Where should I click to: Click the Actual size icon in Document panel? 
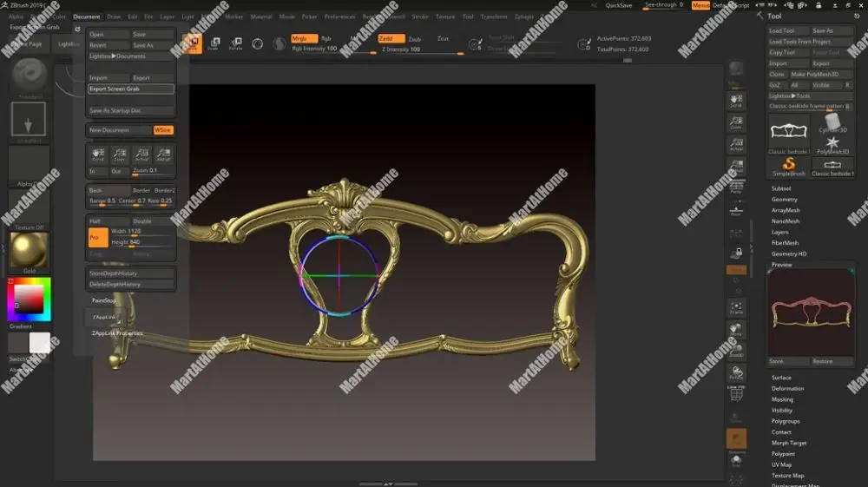pos(141,155)
